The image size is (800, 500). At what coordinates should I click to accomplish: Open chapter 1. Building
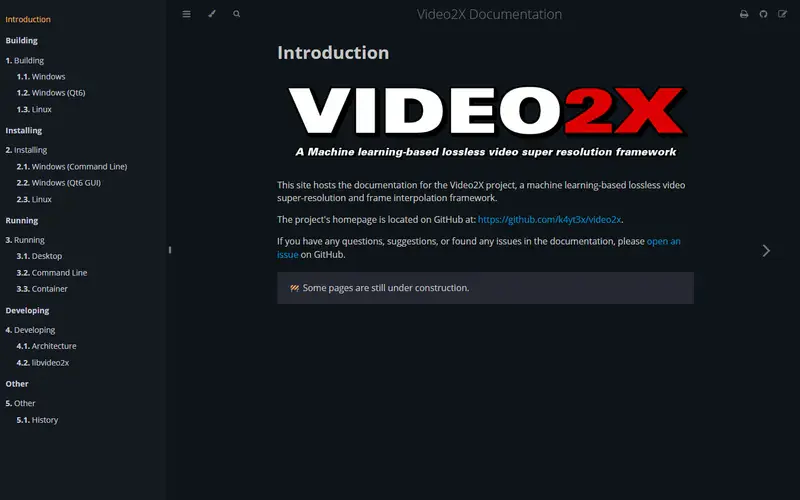tap(24, 60)
